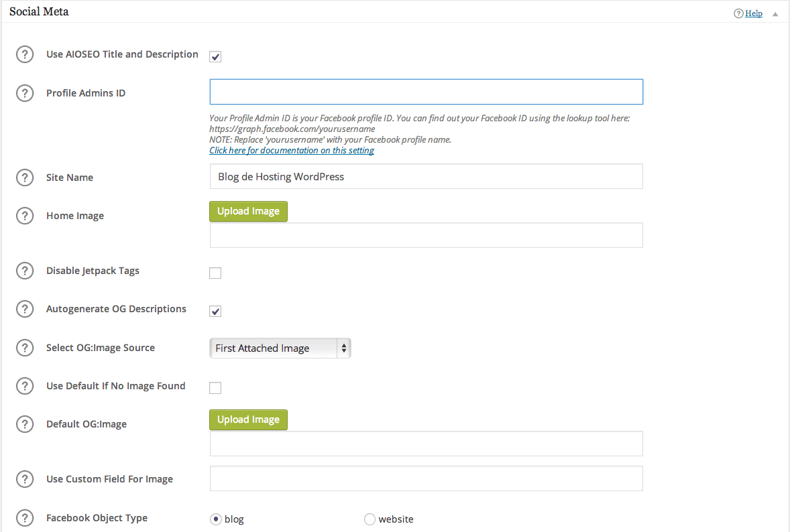Screen dimensions: 790x532
Task: Click help icon for Select OG:Image Source
Action: pyautogui.click(x=25, y=348)
